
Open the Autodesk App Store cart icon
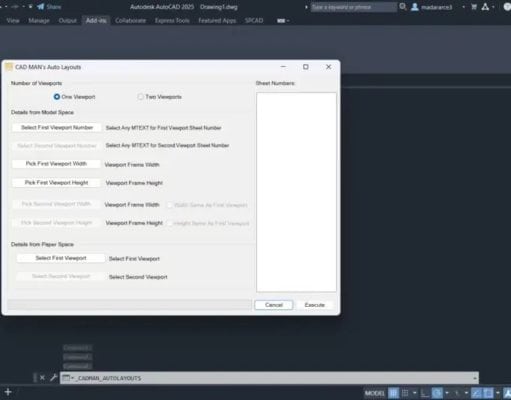[474, 7]
